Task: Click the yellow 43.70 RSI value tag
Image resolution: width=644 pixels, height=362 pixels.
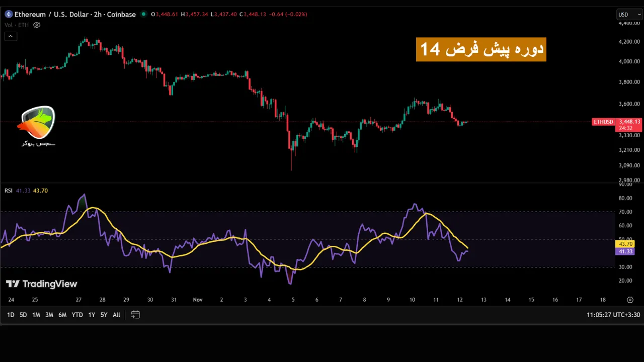Action: coord(625,244)
